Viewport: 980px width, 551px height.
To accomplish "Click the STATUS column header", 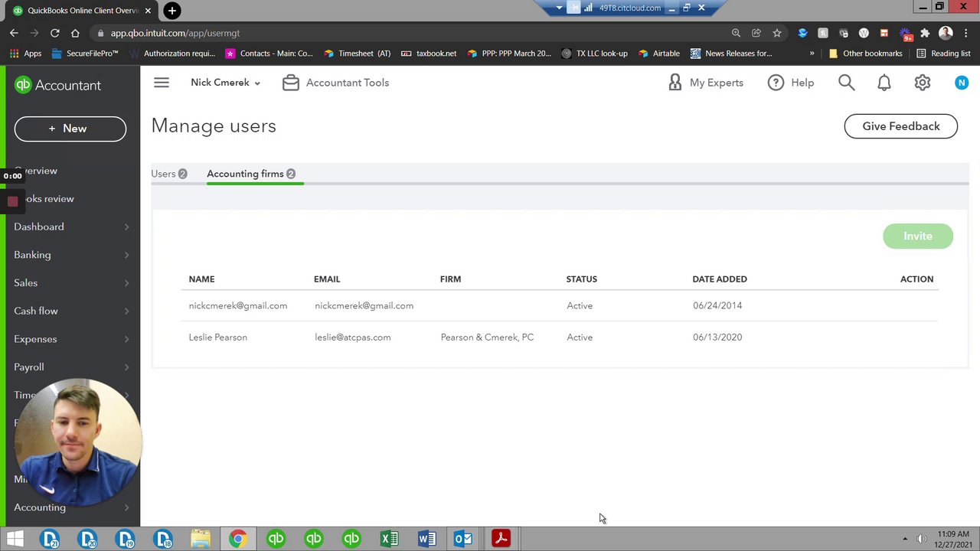I will click(x=581, y=279).
